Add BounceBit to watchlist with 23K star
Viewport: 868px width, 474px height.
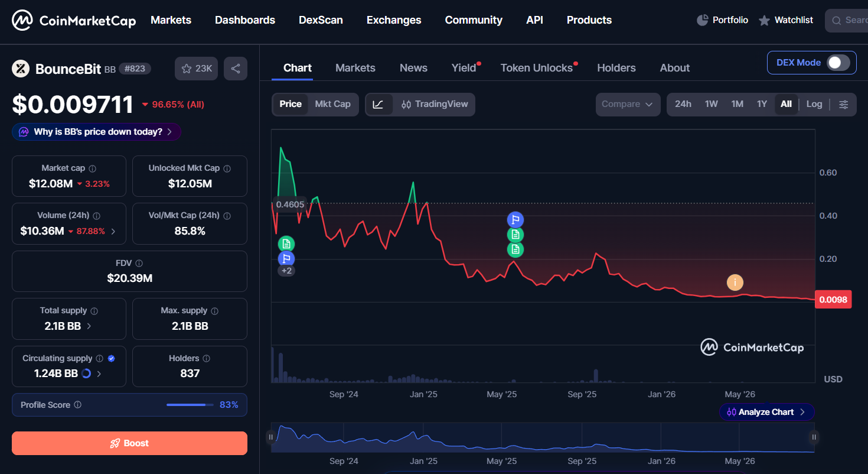point(196,69)
